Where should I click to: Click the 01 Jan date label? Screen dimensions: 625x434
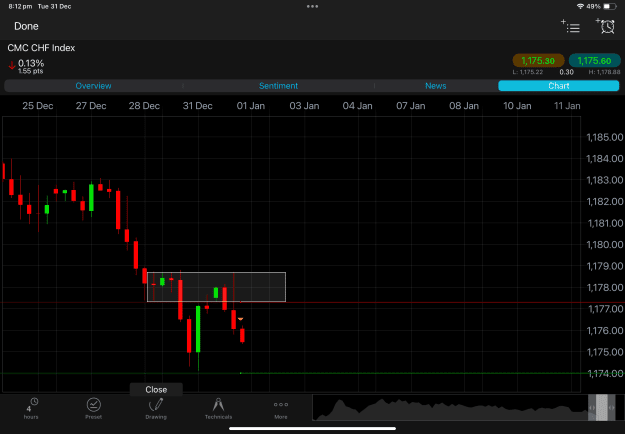click(x=251, y=106)
